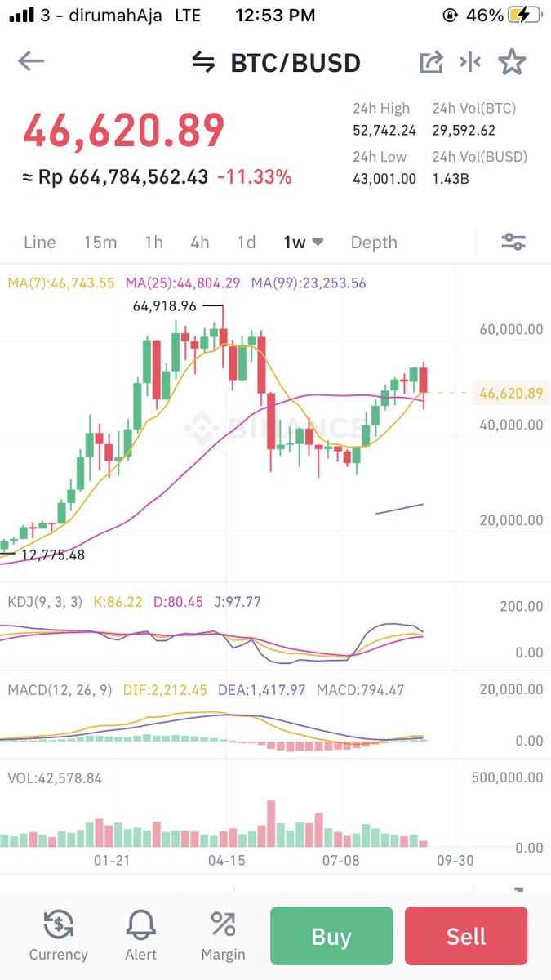Image resolution: width=551 pixels, height=980 pixels.
Task: Tap the swap pair icon beside BTC/BUSD
Action: (x=203, y=63)
